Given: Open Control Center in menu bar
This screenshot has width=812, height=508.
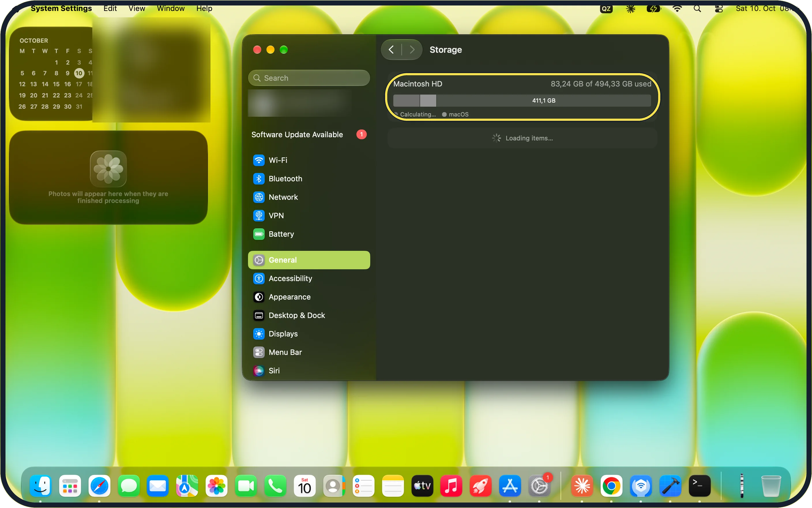Looking at the screenshot, I should pyautogui.click(x=719, y=8).
